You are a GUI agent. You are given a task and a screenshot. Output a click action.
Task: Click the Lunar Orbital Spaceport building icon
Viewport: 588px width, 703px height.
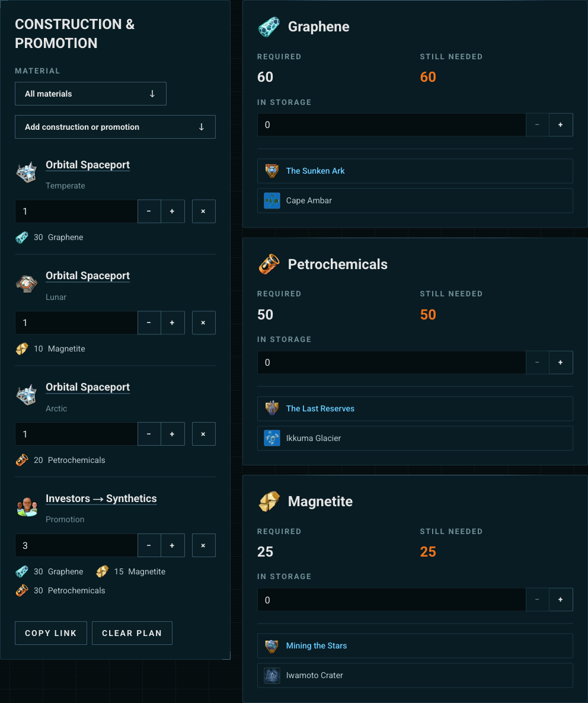coord(27,283)
